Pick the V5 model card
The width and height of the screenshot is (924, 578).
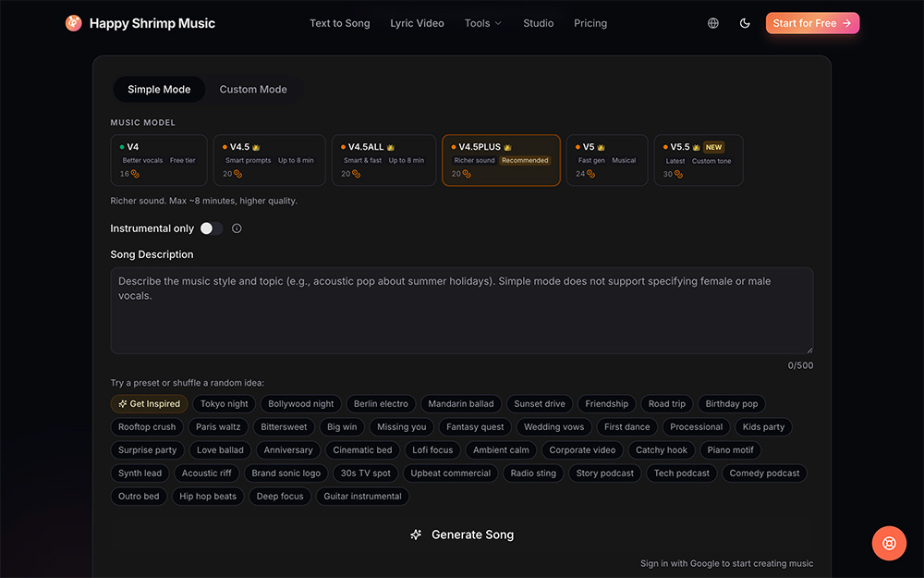pyautogui.click(x=607, y=160)
